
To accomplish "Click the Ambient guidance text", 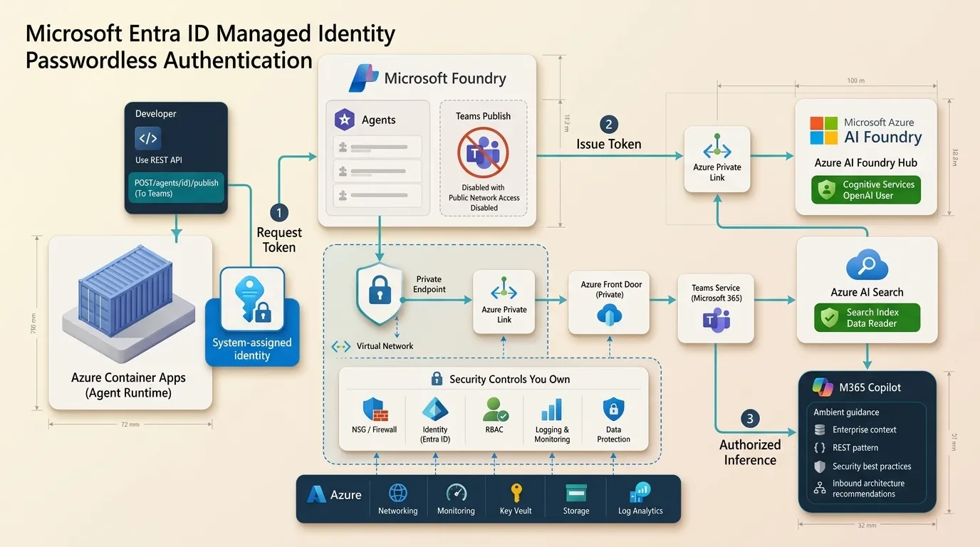I will pyautogui.click(x=846, y=412).
